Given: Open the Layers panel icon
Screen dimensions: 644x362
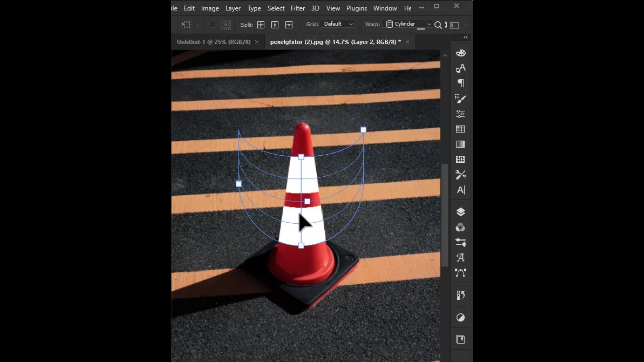Looking at the screenshot, I should tap(461, 212).
